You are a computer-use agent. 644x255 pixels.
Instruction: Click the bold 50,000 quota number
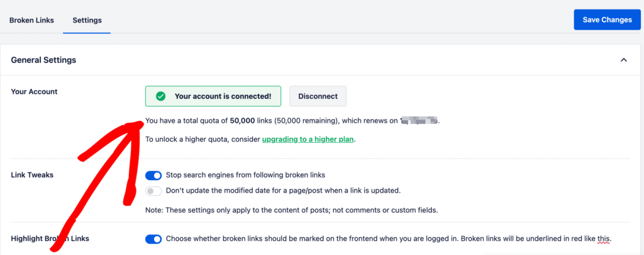point(242,120)
